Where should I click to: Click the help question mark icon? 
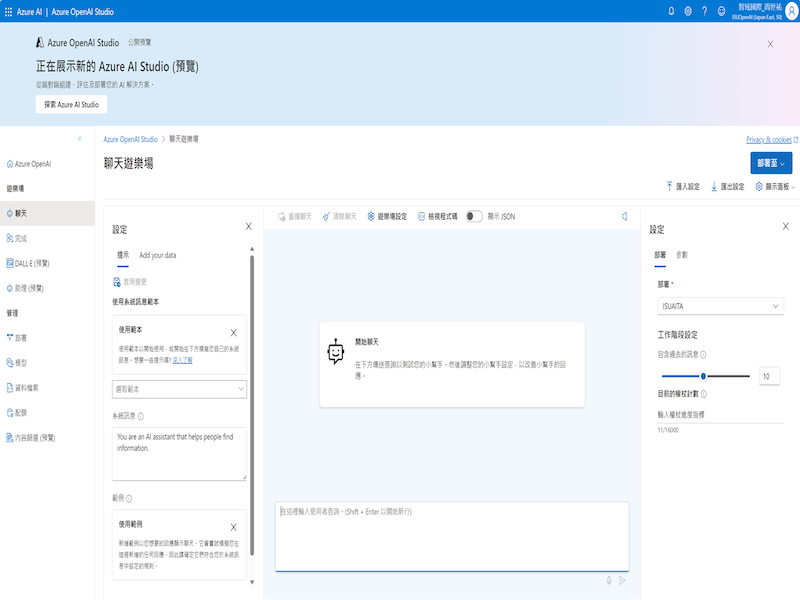point(705,11)
